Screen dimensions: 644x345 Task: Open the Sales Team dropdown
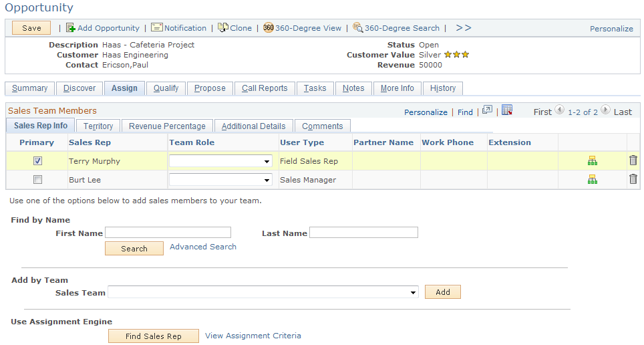click(x=263, y=292)
